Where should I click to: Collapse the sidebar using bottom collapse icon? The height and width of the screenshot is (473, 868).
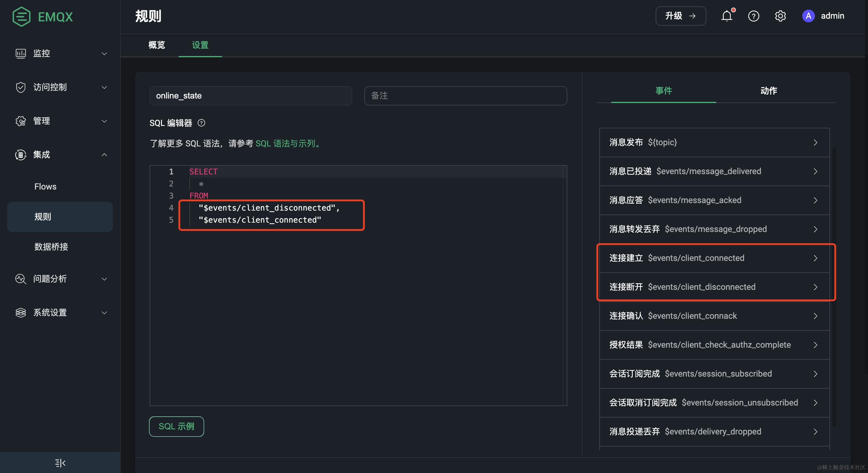[60, 463]
